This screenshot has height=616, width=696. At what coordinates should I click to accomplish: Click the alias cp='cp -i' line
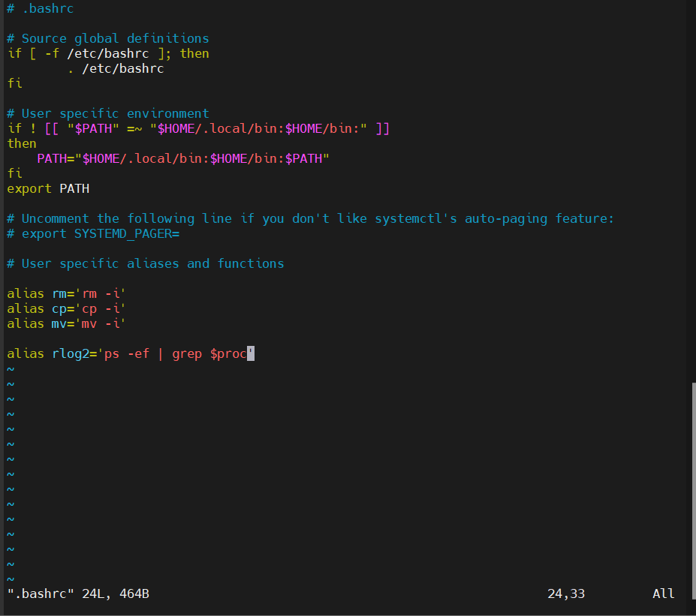[x=67, y=308]
